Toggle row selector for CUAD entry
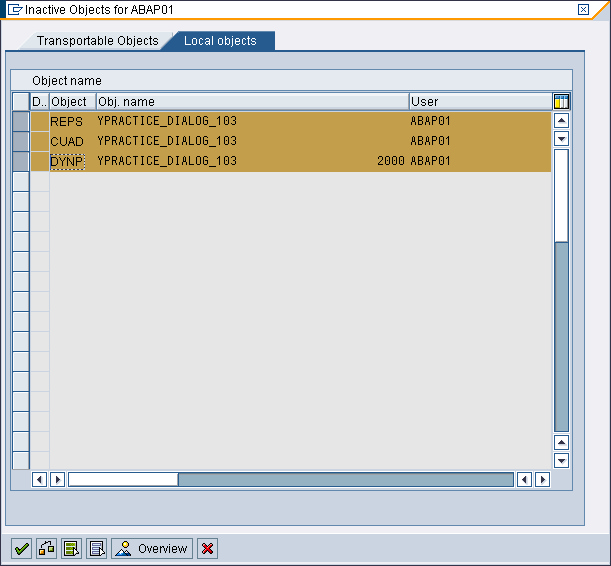Viewport: 611px width, 566px height. pos(21,141)
